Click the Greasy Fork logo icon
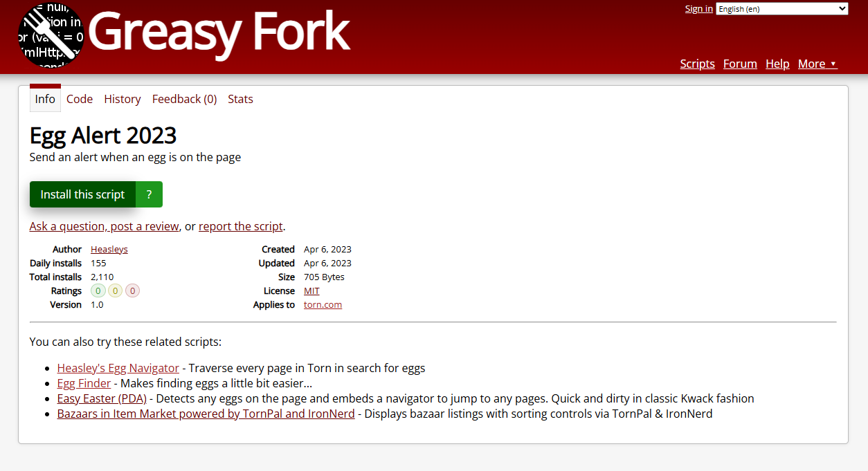Viewport: 868px width, 471px height. (51, 36)
